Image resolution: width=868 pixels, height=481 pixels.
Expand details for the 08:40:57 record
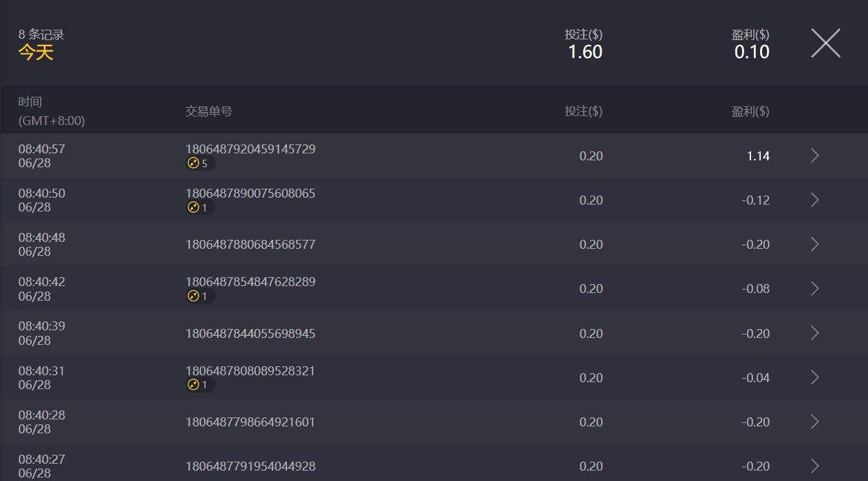click(814, 156)
